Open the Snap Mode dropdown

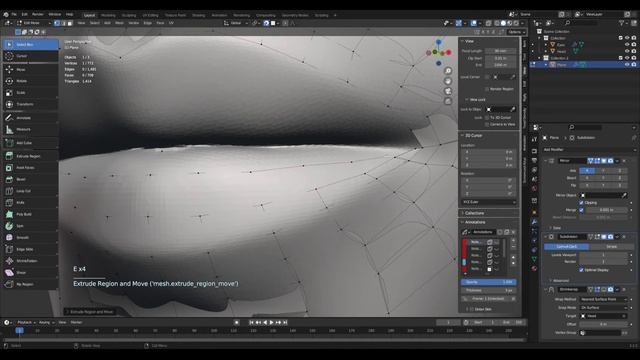(603, 308)
